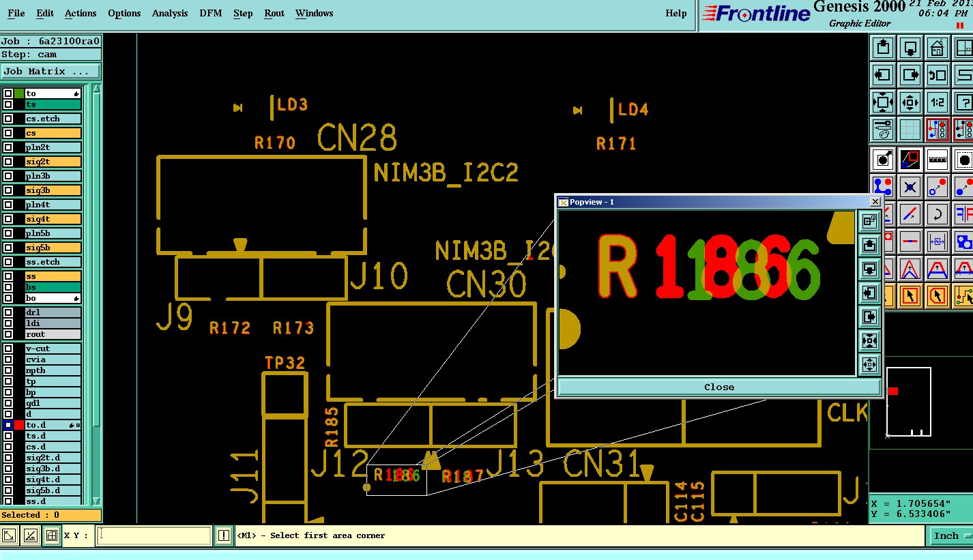Click the pan left icon
The width and height of the screenshot is (973, 560).
(x=883, y=75)
